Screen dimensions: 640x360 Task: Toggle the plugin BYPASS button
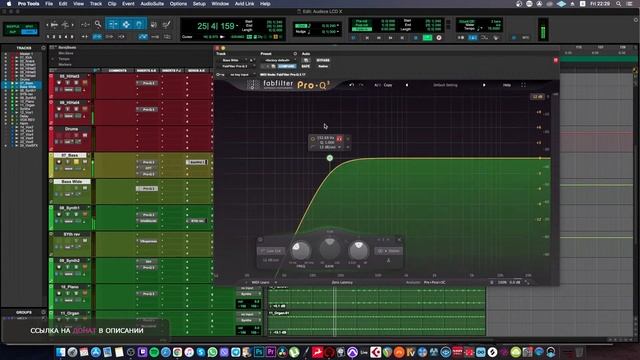[x=323, y=60]
